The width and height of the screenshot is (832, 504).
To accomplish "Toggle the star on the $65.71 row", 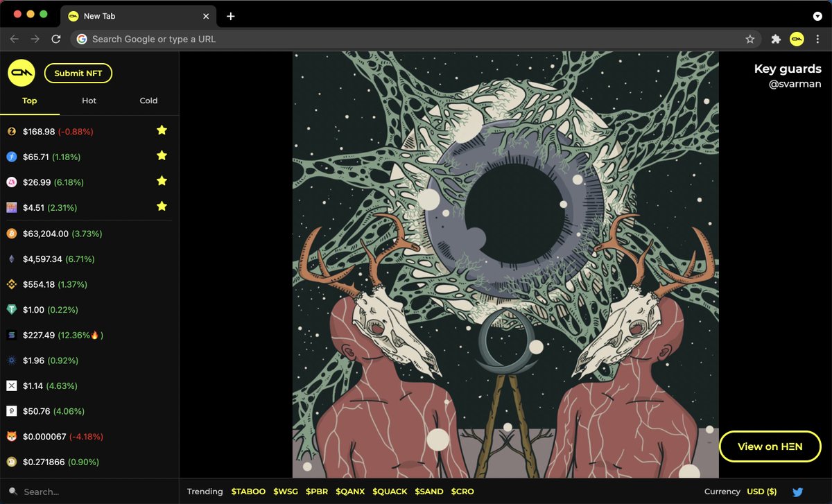I will coord(162,156).
